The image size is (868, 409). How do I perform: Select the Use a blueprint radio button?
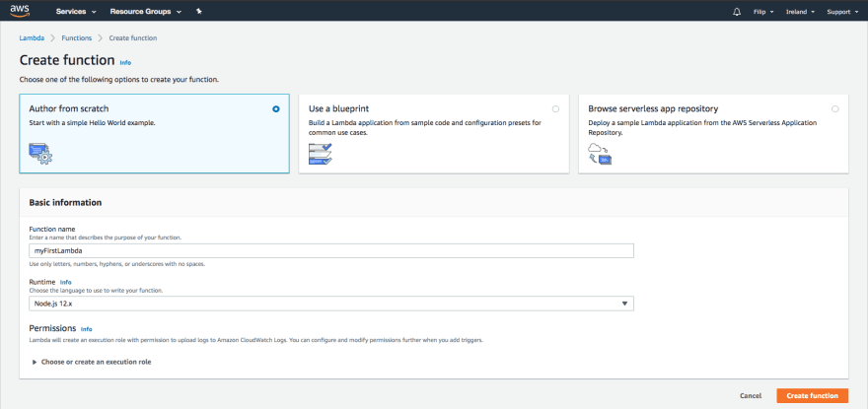pyautogui.click(x=555, y=109)
